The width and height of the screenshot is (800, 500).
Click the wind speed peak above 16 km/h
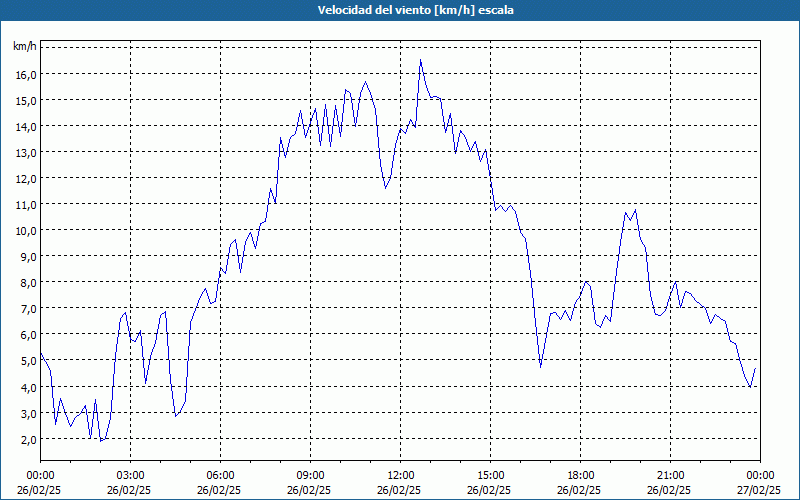420,60
